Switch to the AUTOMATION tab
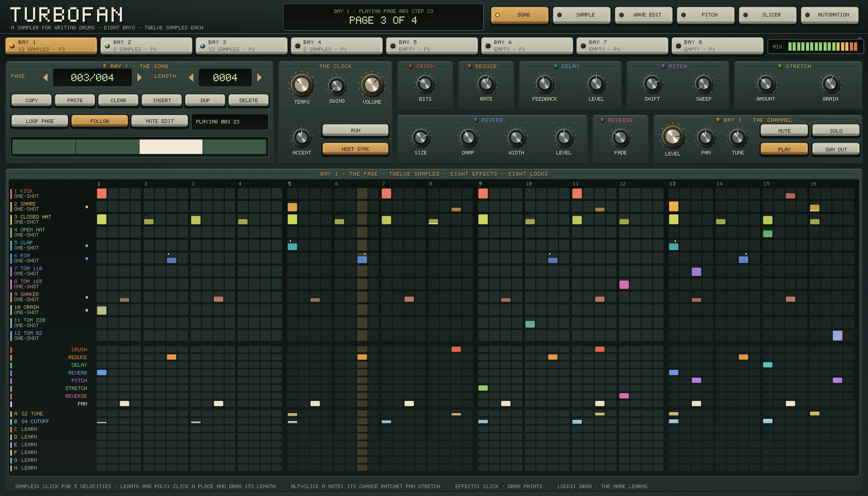Viewport: 868px width, 496px height. tap(830, 15)
